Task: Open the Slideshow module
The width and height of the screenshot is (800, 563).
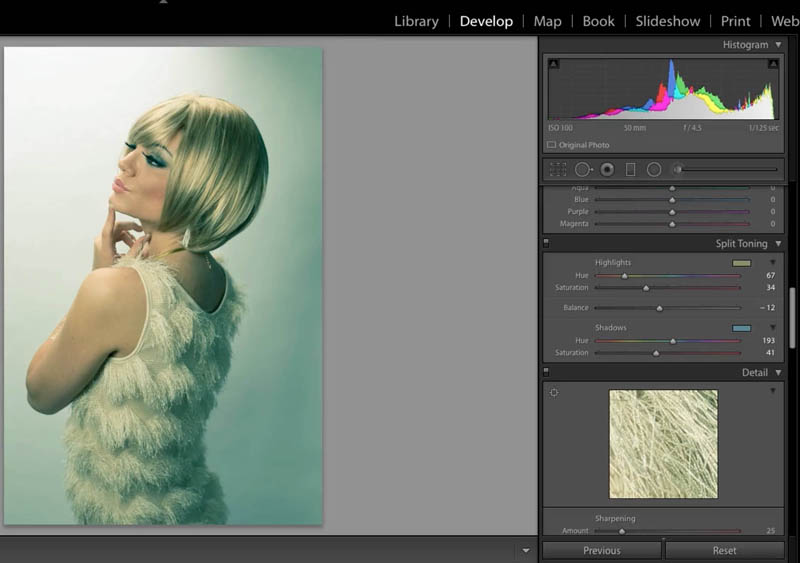Action: coord(668,21)
